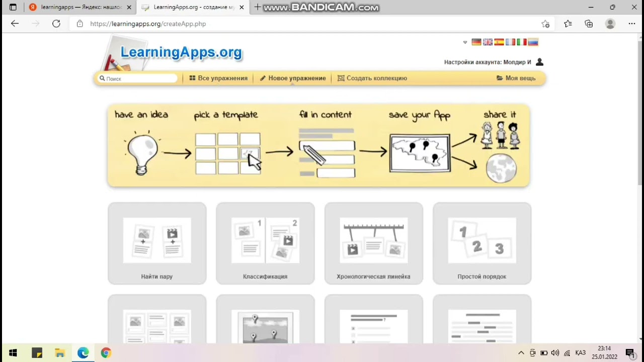
Task: Open Настройки аккаунта: Молдир И link
Action: tap(488, 62)
